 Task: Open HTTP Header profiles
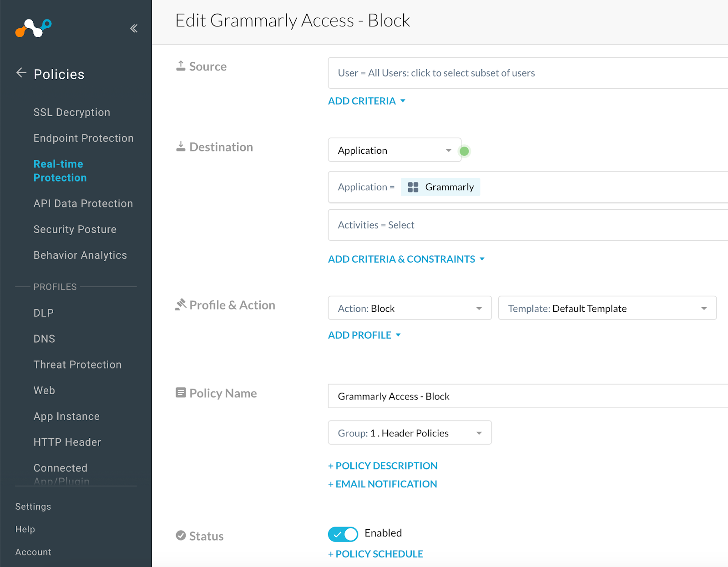[x=67, y=442]
